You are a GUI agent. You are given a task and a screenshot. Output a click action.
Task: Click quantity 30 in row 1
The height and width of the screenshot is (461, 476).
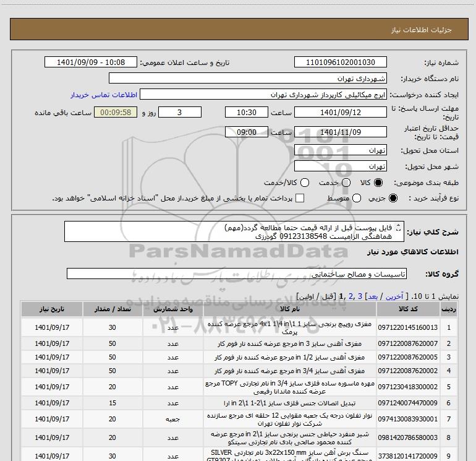click(x=113, y=327)
